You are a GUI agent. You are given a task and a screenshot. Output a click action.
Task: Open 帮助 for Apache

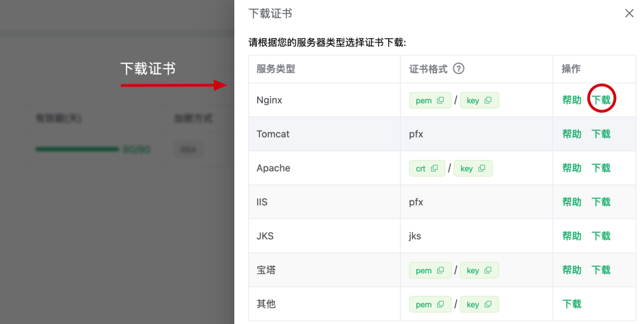point(572,168)
